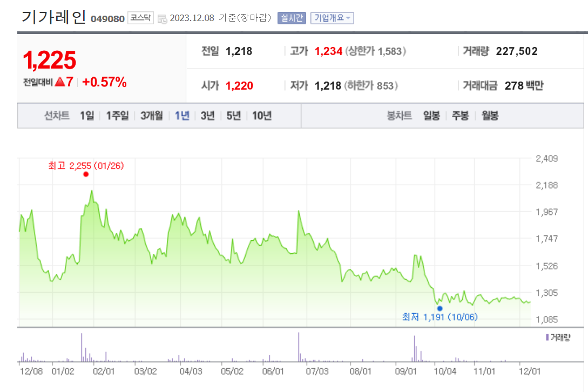Select the 1일 line chart tab
This screenshot has width=588, height=392.
(x=87, y=116)
